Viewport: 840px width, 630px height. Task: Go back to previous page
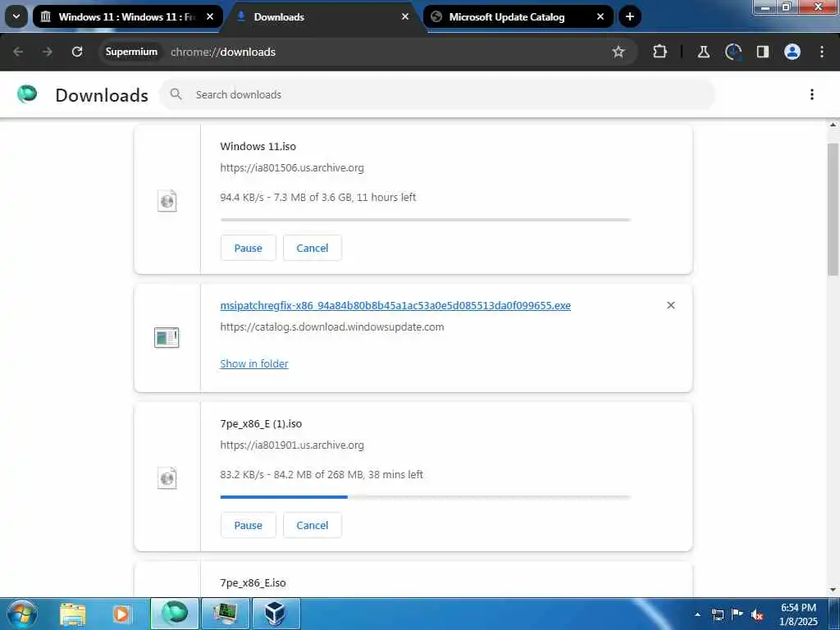(18, 52)
